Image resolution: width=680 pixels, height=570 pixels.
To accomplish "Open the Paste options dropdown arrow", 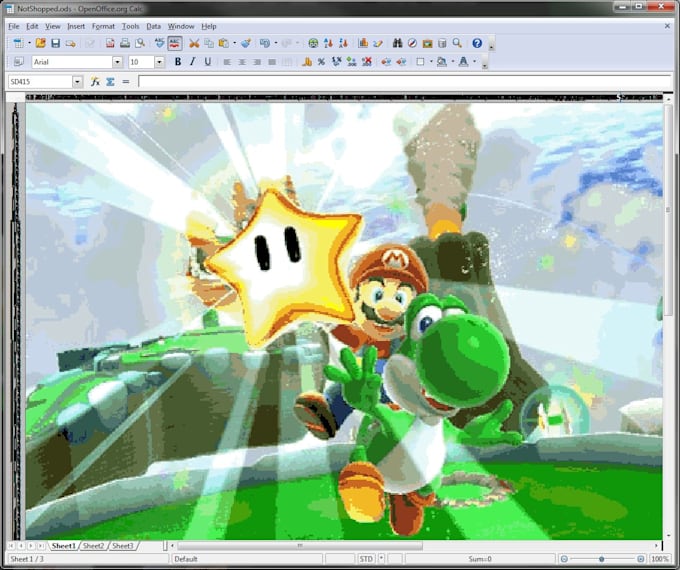I will tap(235, 43).
